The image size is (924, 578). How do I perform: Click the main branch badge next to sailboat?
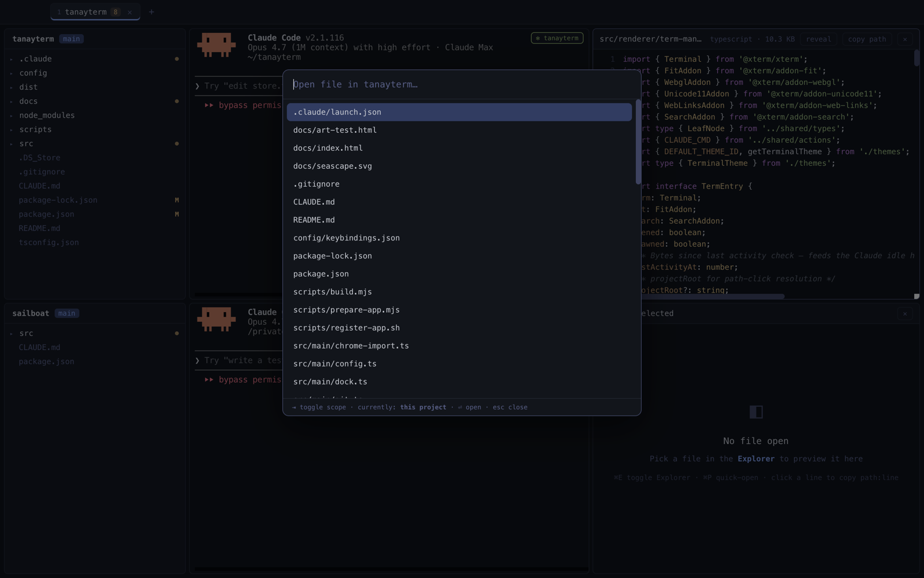[x=66, y=313]
